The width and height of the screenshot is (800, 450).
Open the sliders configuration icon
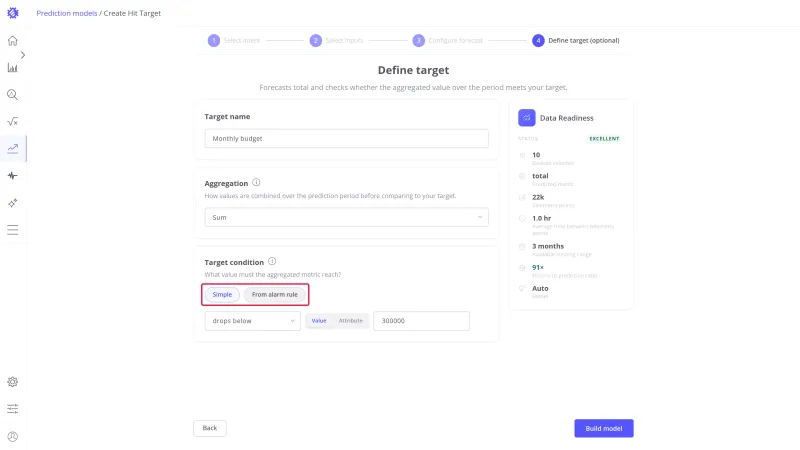tap(13, 409)
